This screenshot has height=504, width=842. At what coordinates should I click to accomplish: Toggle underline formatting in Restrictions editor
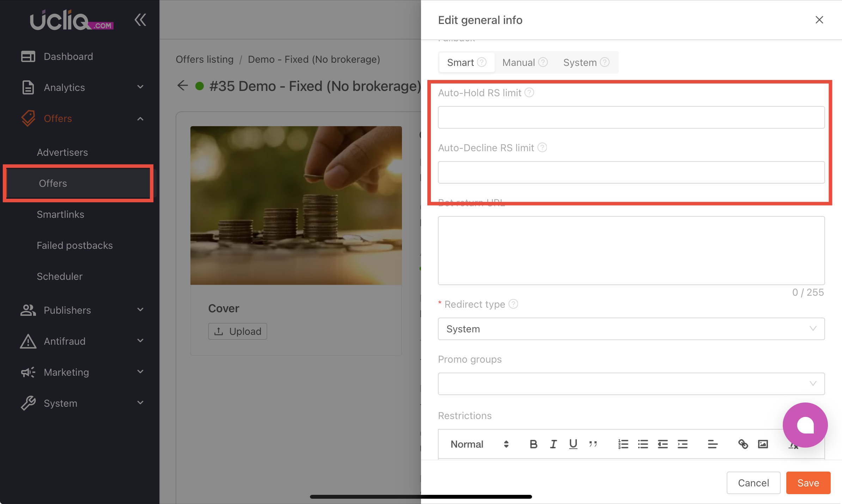(573, 444)
